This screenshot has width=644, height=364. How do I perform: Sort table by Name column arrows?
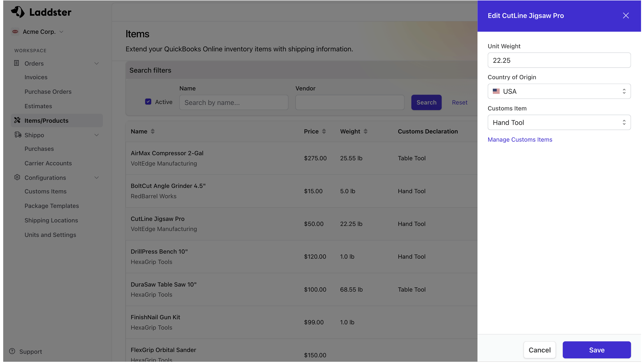click(x=153, y=132)
